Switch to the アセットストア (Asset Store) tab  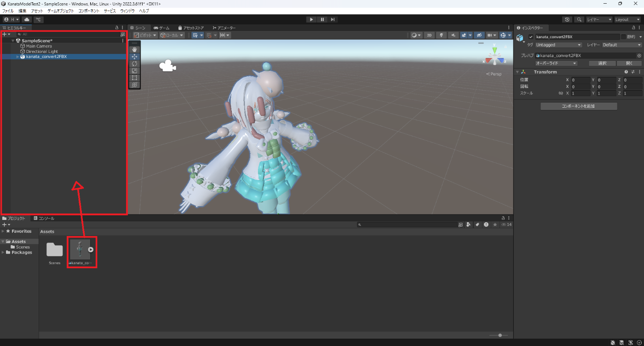coord(191,28)
